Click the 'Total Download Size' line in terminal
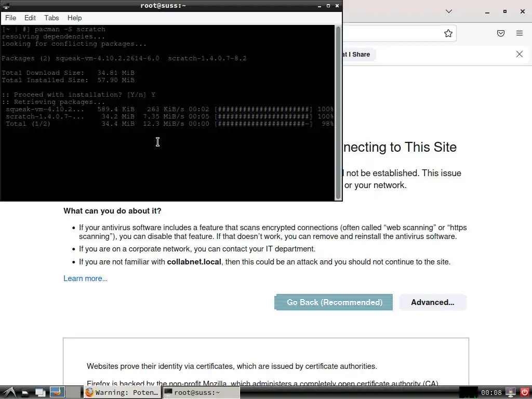The height and width of the screenshot is (399, 532). [68, 73]
